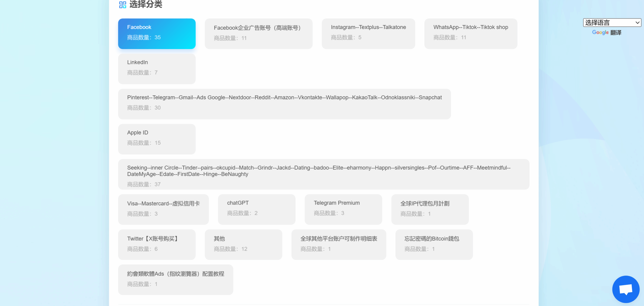Open the Seeking--inner Circle--Tinder dating category
The width and height of the screenshot is (644, 306).
pyautogui.click(x=324, y=174)
